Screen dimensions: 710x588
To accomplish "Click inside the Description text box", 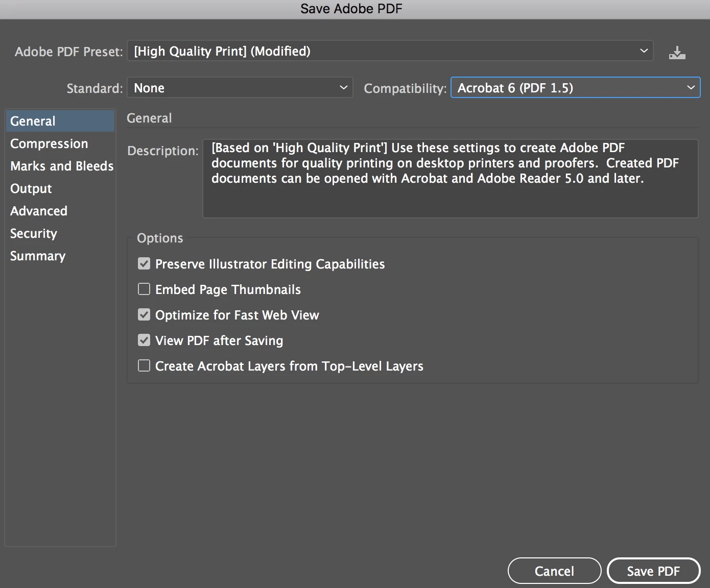I will click(x=451, y=179).
